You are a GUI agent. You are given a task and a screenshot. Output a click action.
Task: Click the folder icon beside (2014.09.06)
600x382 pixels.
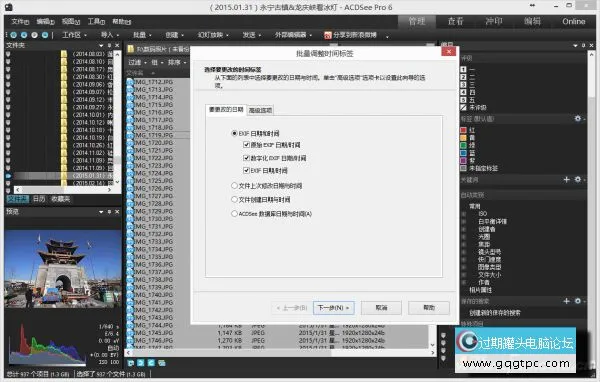64,84
